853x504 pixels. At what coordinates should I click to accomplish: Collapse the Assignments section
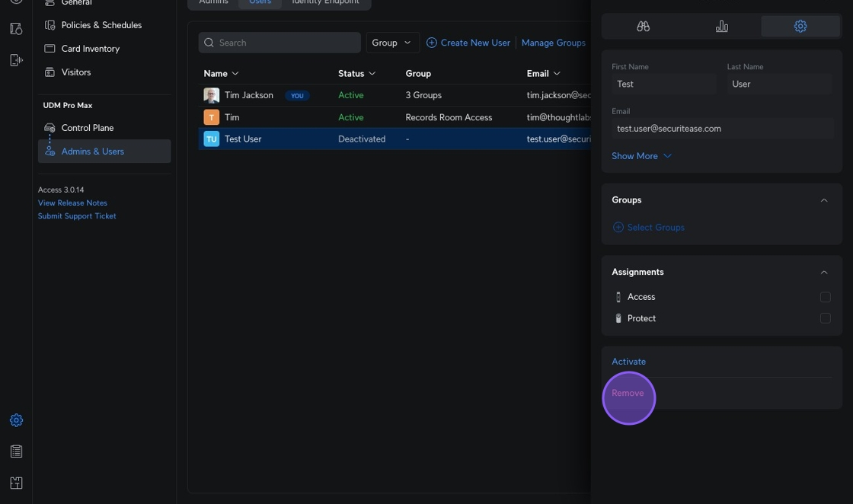coord(823,272)
